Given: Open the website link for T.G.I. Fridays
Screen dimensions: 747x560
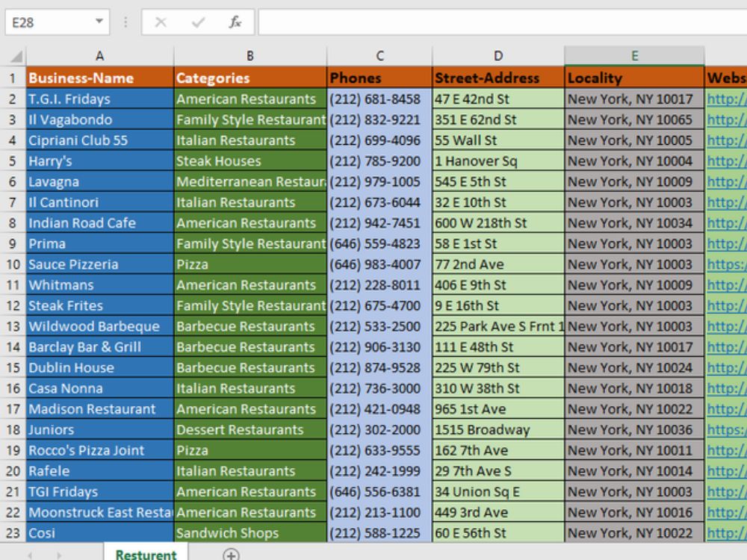Looking at the screenshot, I should [726, 99].
